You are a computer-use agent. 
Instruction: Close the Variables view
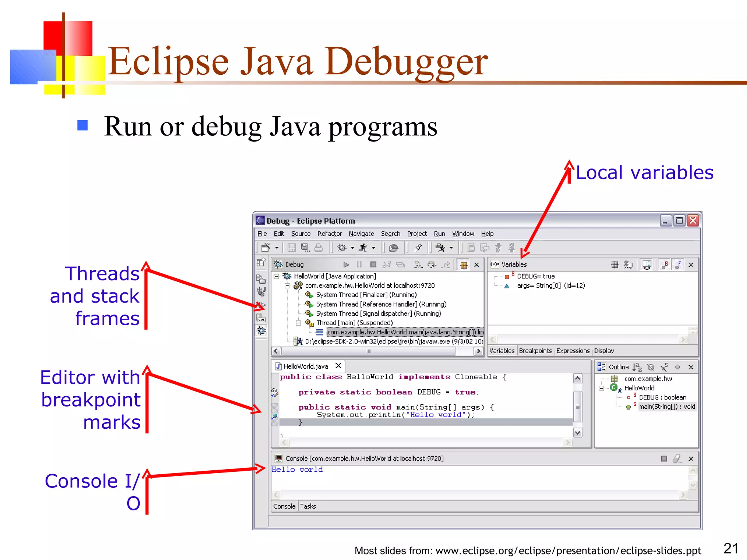point(691,265)
